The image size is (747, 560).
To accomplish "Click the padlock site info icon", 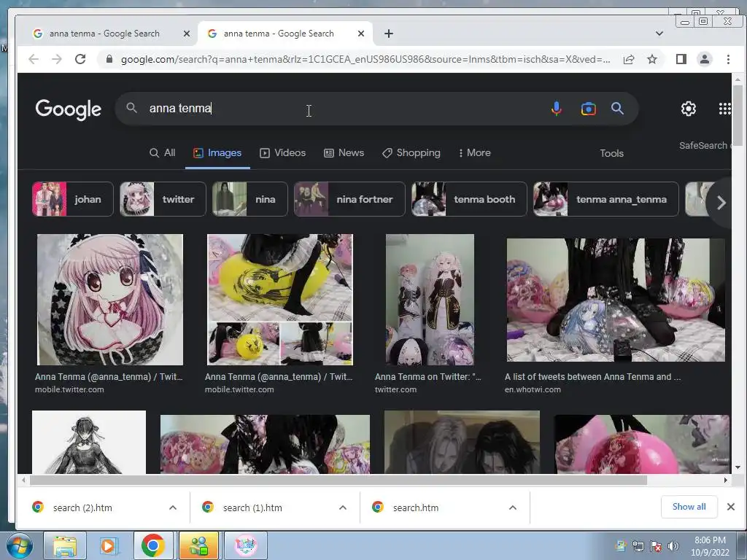I will click(109, 59).
